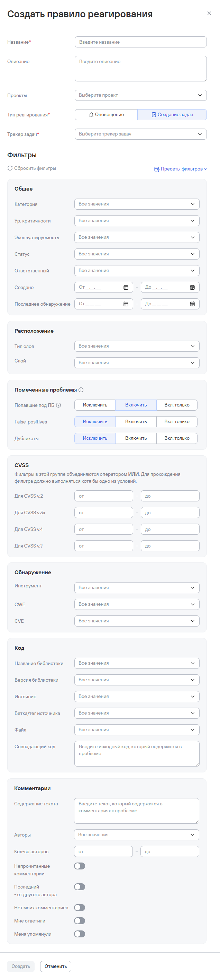The image size is (220, 980).
Task: Open calendar for Последнее обнаружение До
Action: point(192,304)
